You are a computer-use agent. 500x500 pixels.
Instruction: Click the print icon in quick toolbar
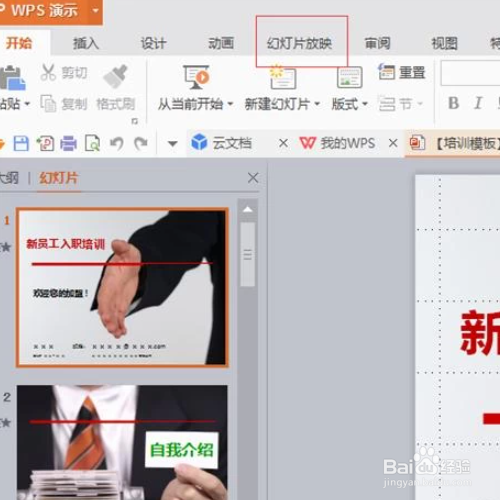[x=68, y=144]
